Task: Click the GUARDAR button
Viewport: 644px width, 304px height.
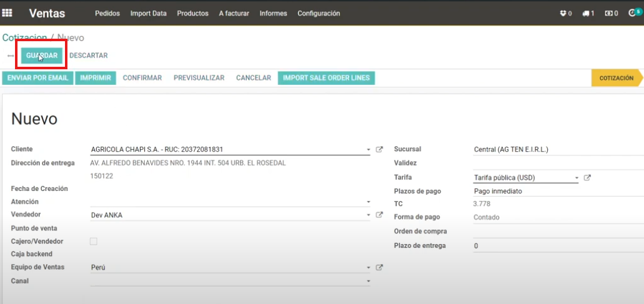Action: 42,56
